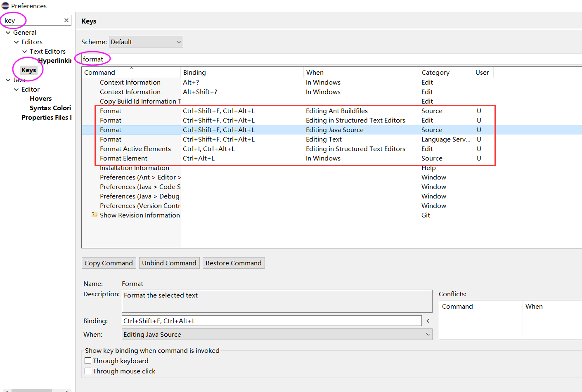Select Preferences (Version Contr row
This screenshot has height=392, width=582.
click(x=332, y=205)
